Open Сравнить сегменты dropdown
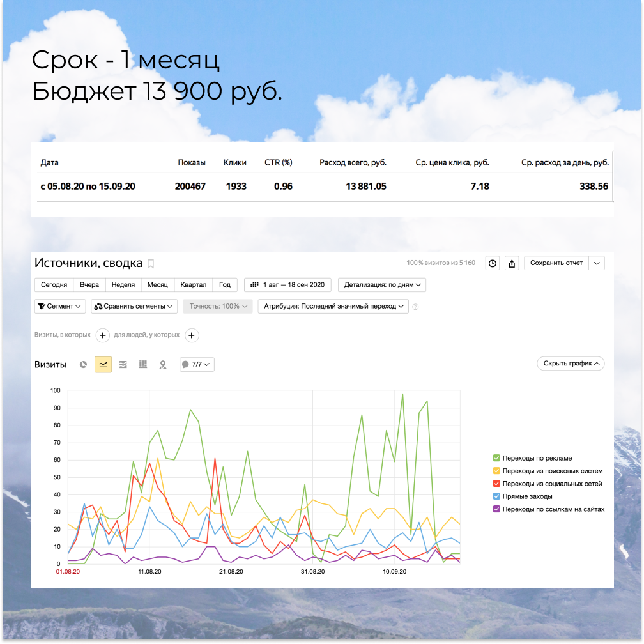Image resolution: width=644 pixels, height=644 pixels. click(134, 307)
